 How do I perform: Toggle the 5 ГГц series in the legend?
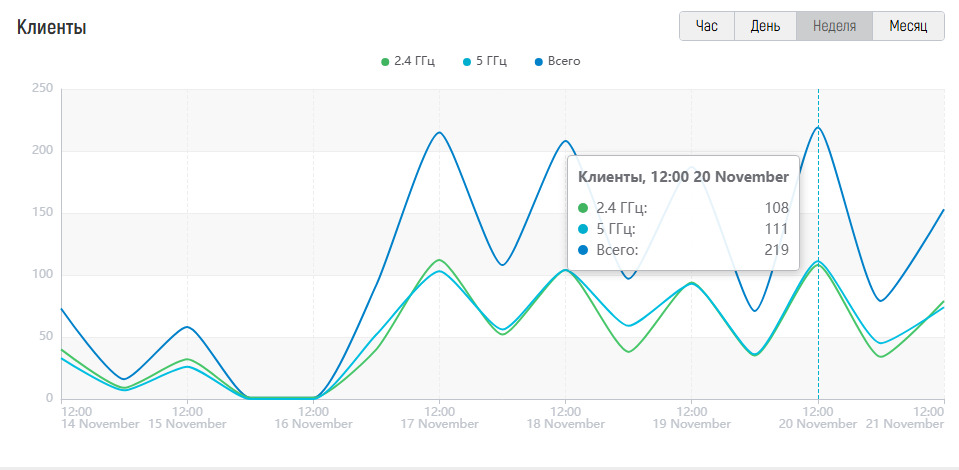tap(485, 62)
